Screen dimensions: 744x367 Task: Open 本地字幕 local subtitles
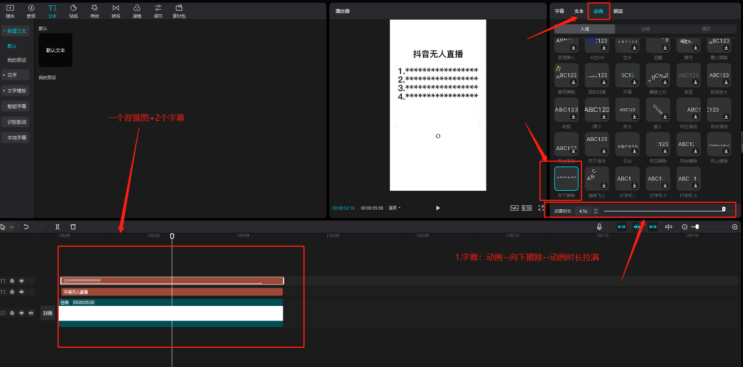click(x=15, y=138)
